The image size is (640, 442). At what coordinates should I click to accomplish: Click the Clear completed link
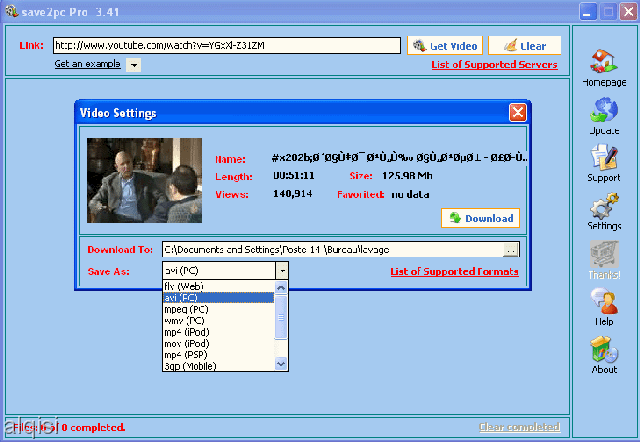point(519,427)
